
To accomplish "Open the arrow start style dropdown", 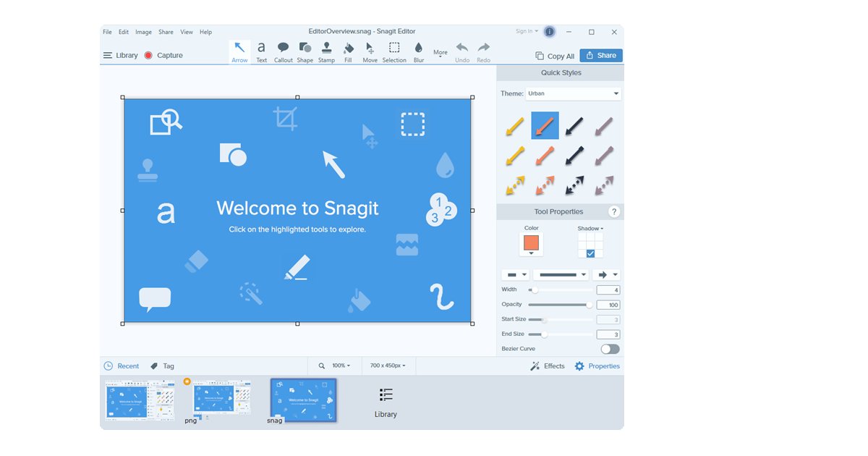I will click(x=516, y=275).
